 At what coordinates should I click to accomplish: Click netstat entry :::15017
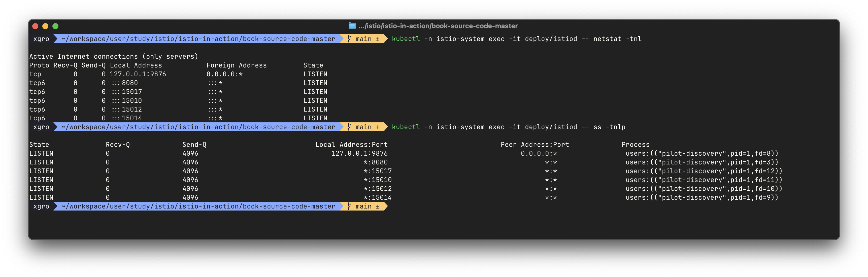pyautogui.click(x=127, y=92)
